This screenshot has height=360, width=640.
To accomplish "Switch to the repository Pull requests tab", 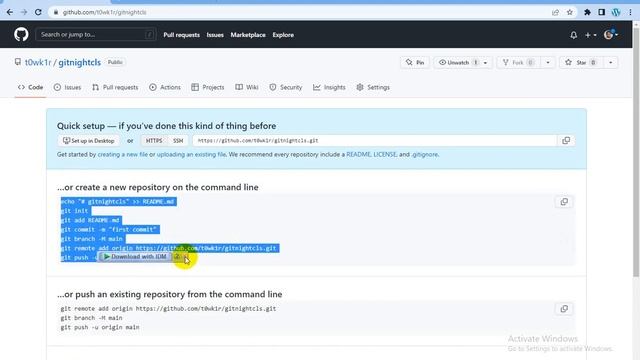I will click(115, 87).
